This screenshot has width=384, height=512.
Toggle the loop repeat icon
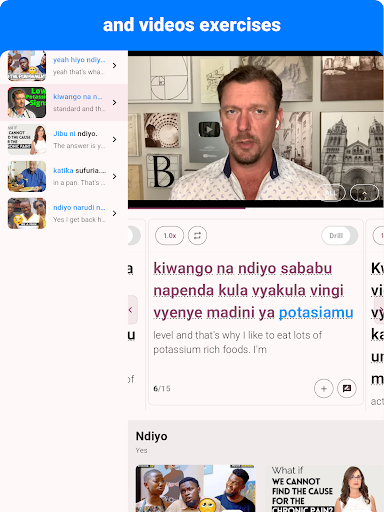point(197,236)
